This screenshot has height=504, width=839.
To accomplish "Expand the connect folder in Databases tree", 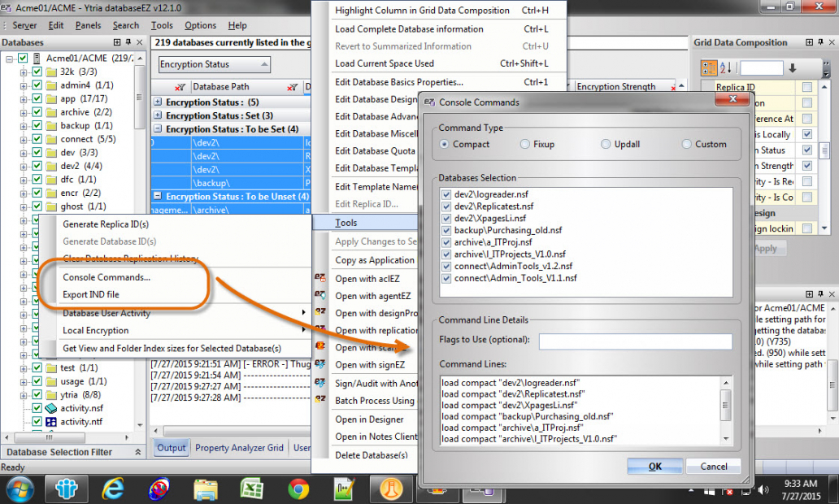I will click(x=23, y=139).
